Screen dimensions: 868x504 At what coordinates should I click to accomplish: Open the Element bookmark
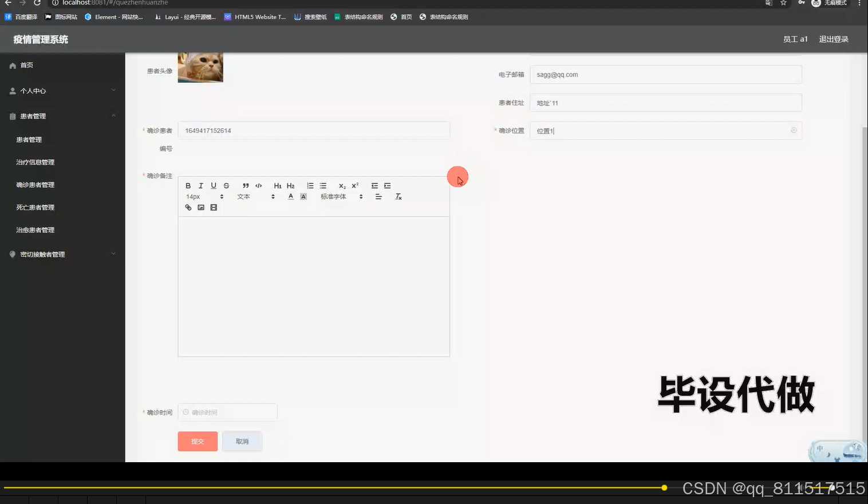point(113,17)
